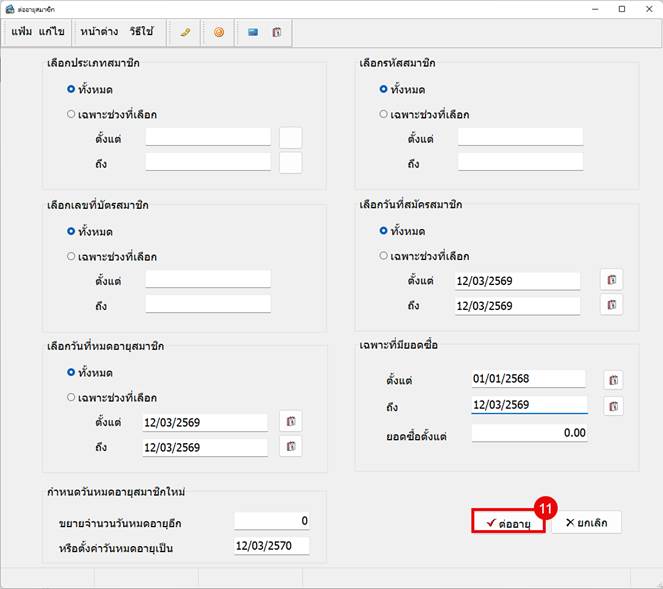Image resolution: width=663 pixels, height=589 pixels.
Task: Select ทั้งหมด under เลือกรหัสสมาชิก
Action: 402,90
